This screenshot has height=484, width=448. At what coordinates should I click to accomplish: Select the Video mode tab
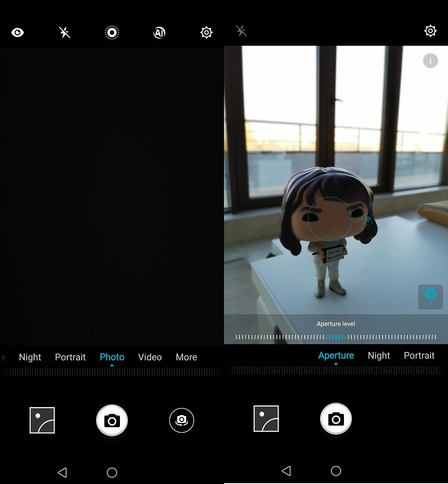[x=150, y=357]
